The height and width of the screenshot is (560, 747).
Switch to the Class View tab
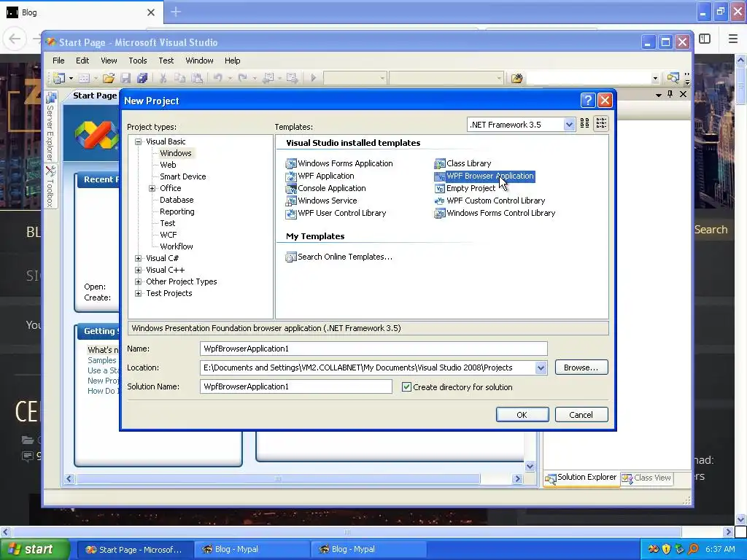[x=648, y=478]
